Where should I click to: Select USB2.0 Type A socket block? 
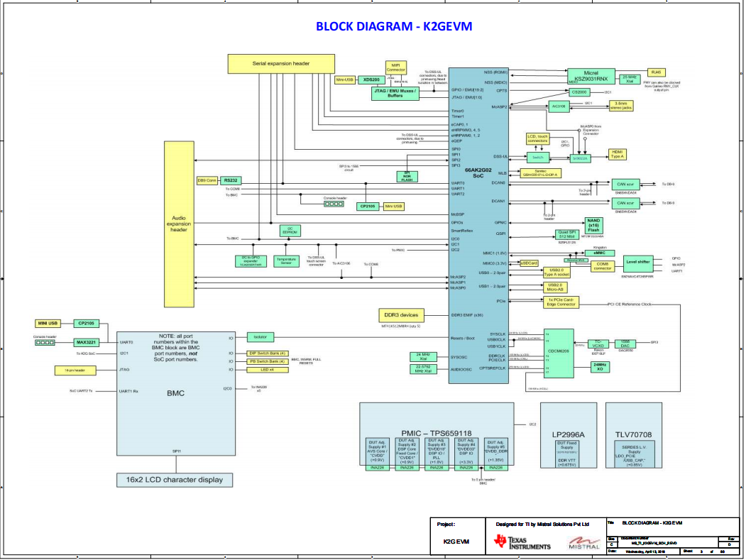coord(556,273)
